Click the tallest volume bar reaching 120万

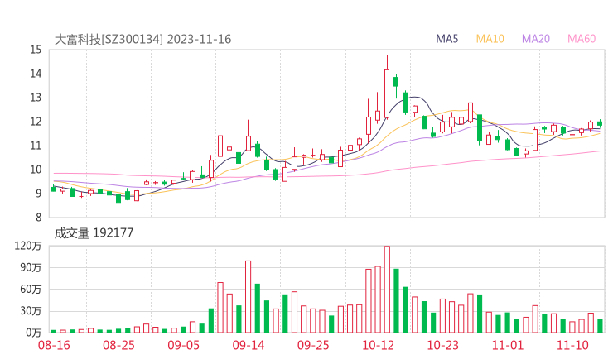tap(387, 290)
